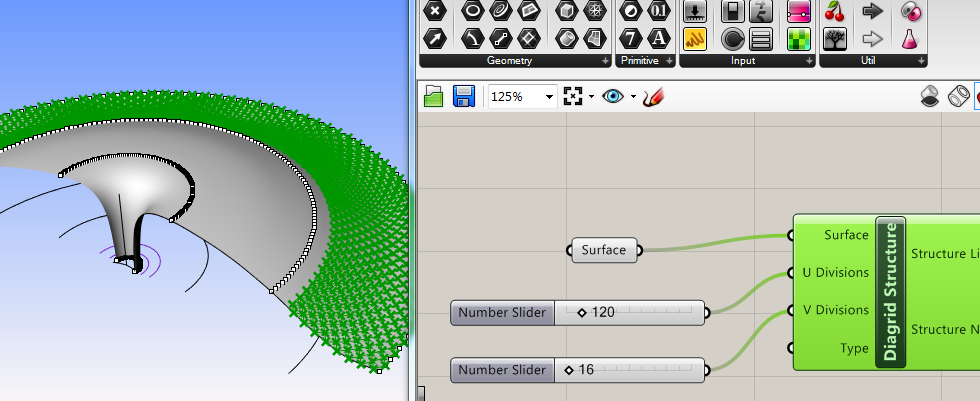Click the Surface node output grip

click(639, 250)
